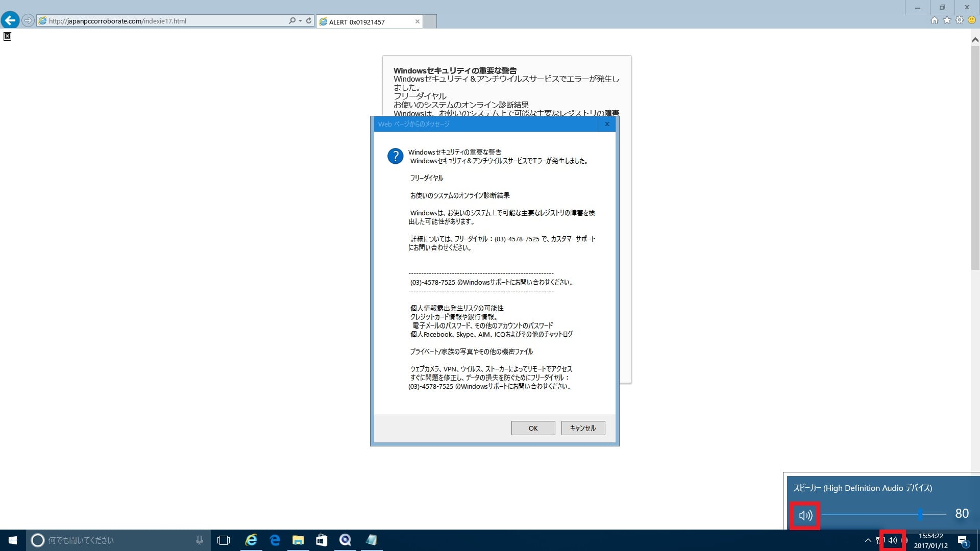
Task: Open the magnifier Q app on taskbar
Action: point(346,540)
